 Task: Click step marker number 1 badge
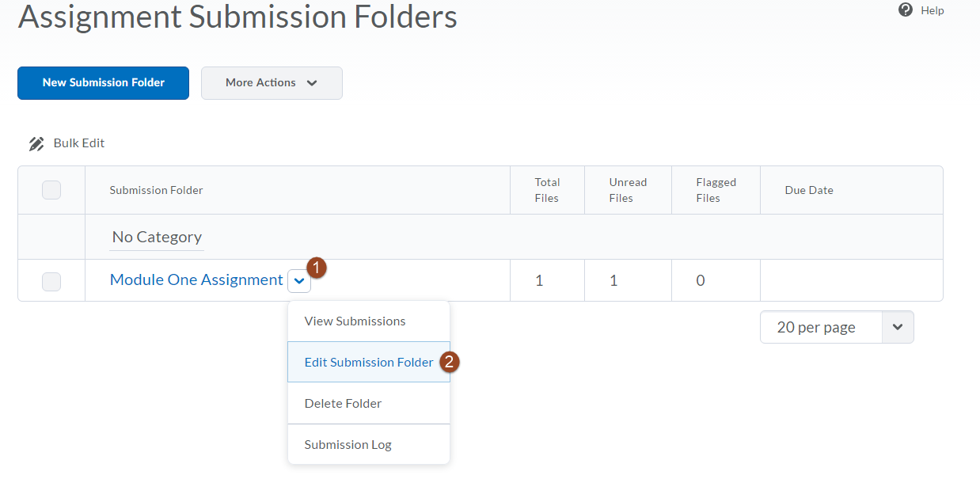click(317, 268)
